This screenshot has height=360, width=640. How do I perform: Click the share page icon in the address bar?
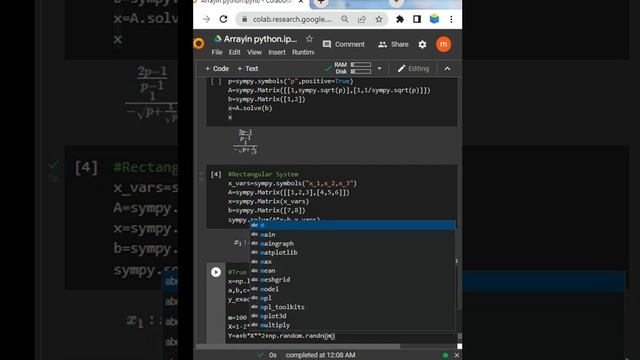click(362, 19)
